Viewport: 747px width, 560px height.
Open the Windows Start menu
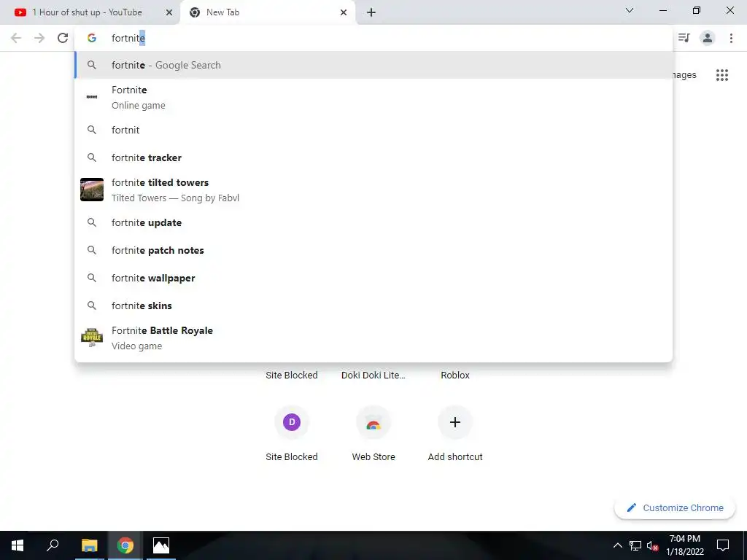(x=18, y=545)
